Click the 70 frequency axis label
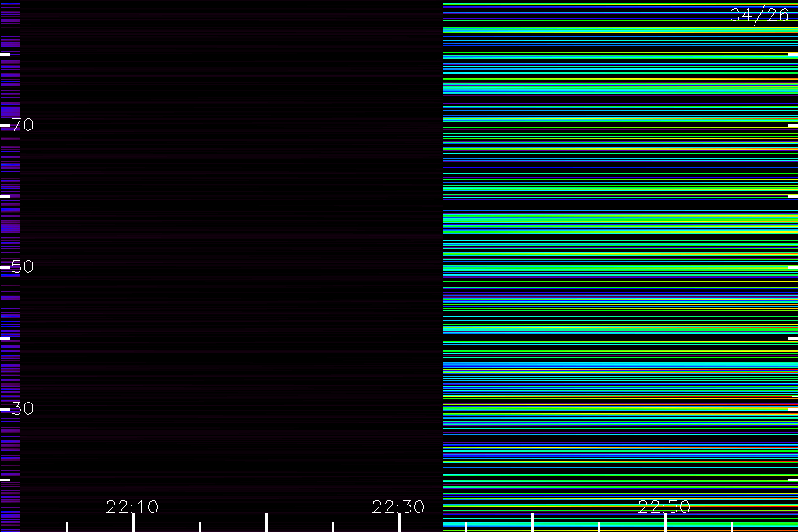Screen dimensions: 798x532 (x=22, y=124)
